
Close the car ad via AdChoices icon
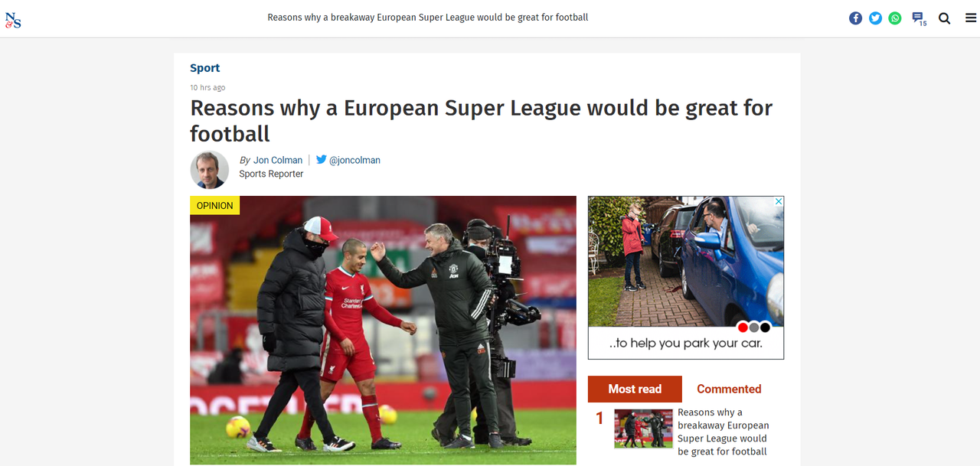coord(779,202)
